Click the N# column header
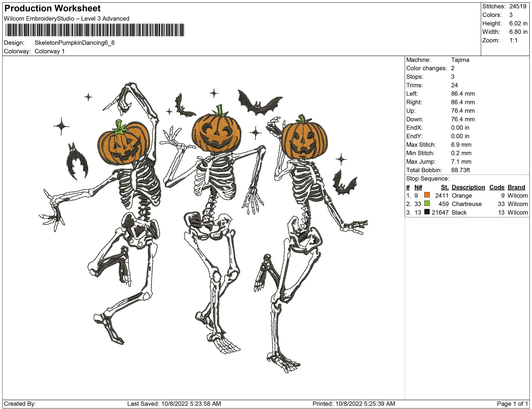532x409 pixels. coord(418,187)
